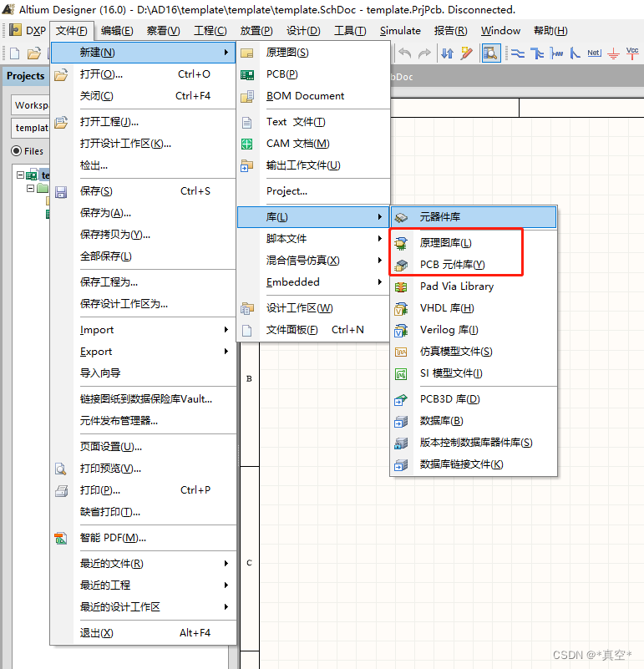Click the 元器件库 library icon
Image resolution: width=644 pixels, height=669 pixels.
401,218
